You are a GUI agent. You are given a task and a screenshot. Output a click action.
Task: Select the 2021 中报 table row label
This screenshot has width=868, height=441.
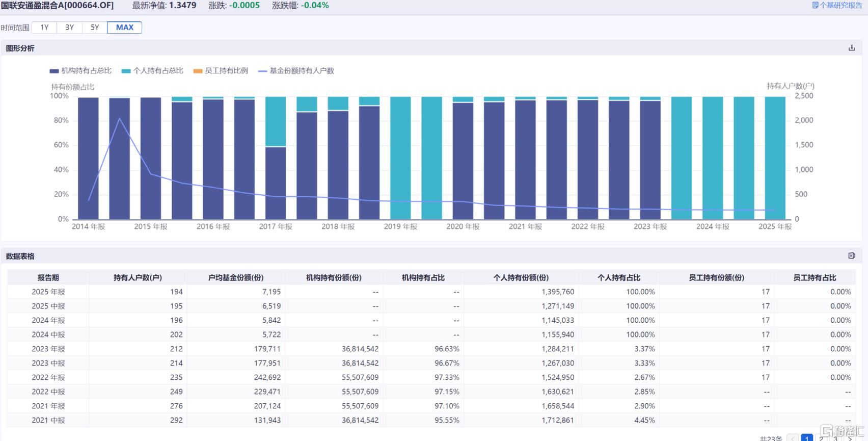(48, 420)
